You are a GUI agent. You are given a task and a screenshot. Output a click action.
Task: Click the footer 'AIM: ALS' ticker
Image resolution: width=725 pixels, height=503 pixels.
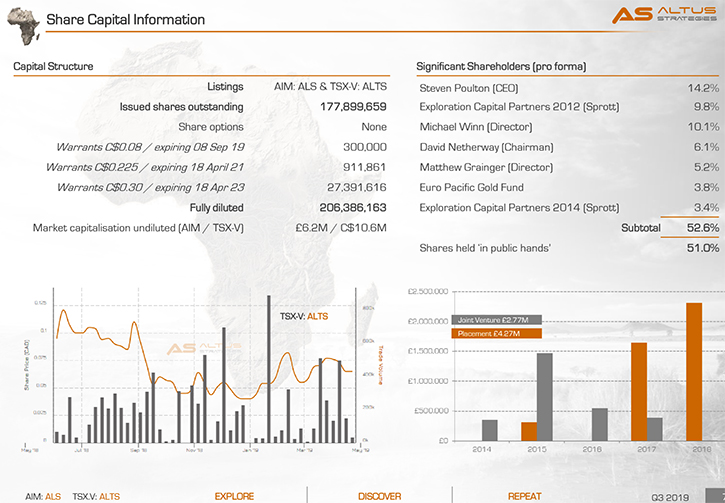[x=43, y=497]
